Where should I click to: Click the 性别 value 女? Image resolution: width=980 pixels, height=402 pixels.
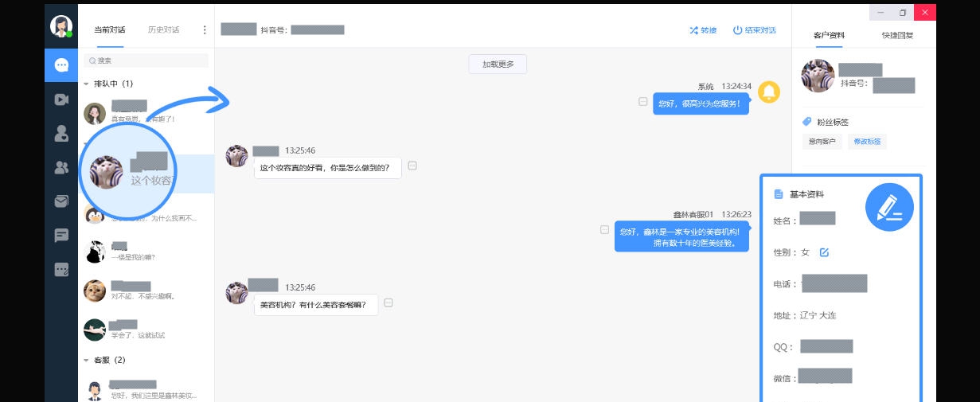[805, 252]
